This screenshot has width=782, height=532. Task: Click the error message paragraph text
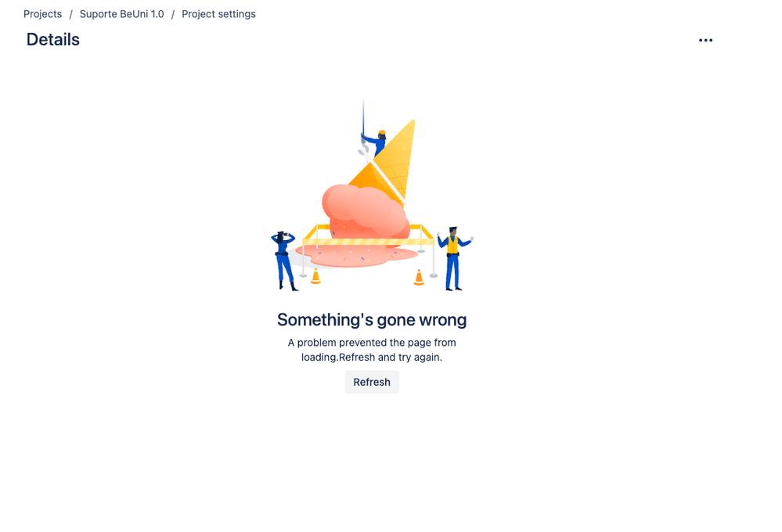tap(372, 350)
